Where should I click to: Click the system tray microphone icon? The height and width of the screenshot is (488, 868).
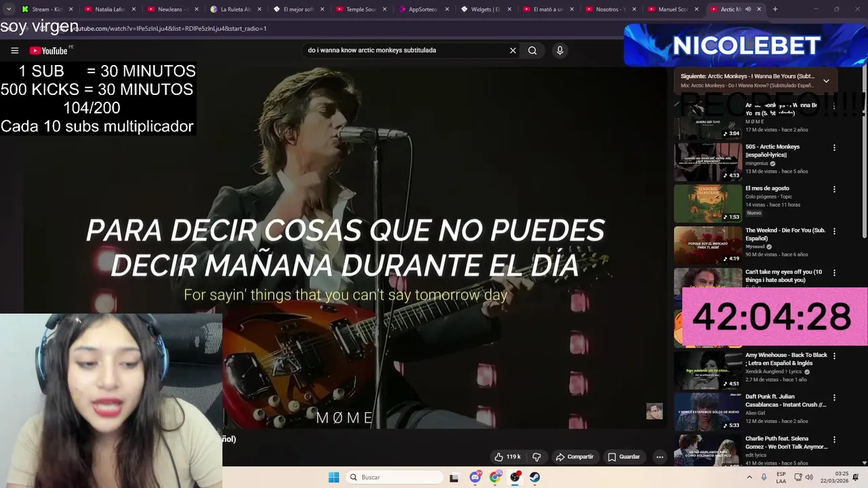[764, 477]
